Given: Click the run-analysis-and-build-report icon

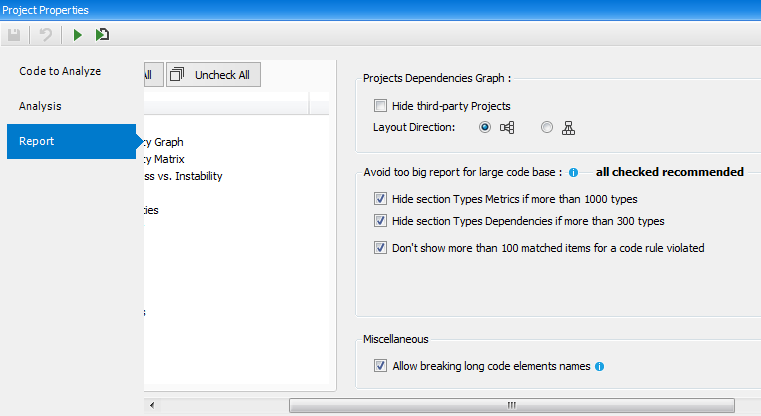Looking at the screenshot, I should [103, 35].
